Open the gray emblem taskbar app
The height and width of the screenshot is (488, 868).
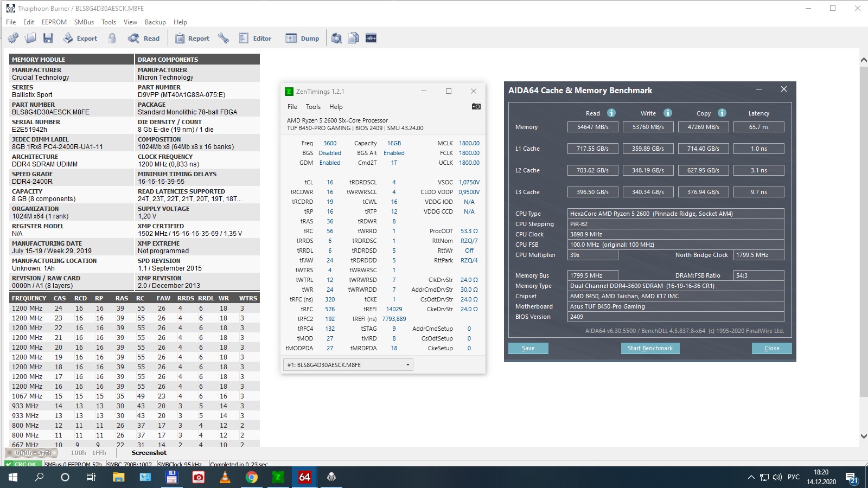pyautogui.click(x=331, y=477)
